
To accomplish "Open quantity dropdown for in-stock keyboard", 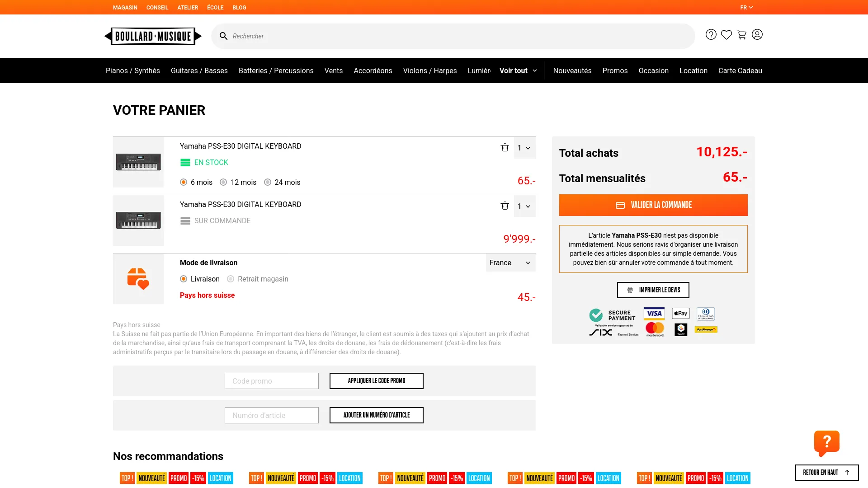I will [524, 148].
